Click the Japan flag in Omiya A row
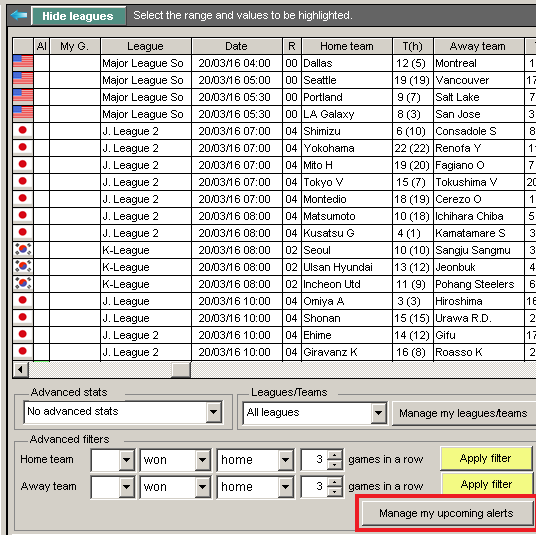536x535 pixels. tap(23, 301)
